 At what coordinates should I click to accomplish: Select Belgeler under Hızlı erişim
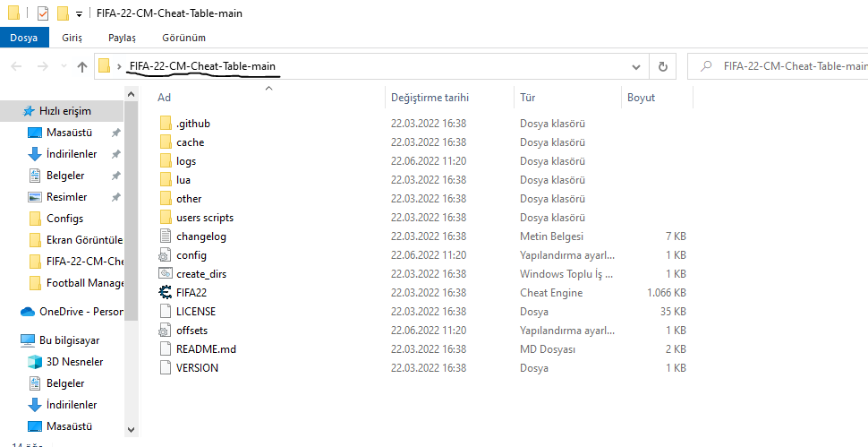pyautogui.click(x=65, y=176)
